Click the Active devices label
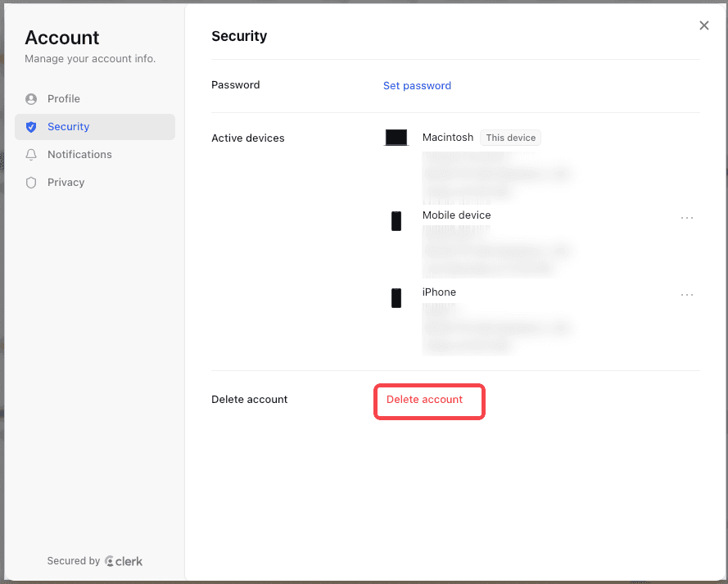 pyautogui.click(x=248, y=138)
